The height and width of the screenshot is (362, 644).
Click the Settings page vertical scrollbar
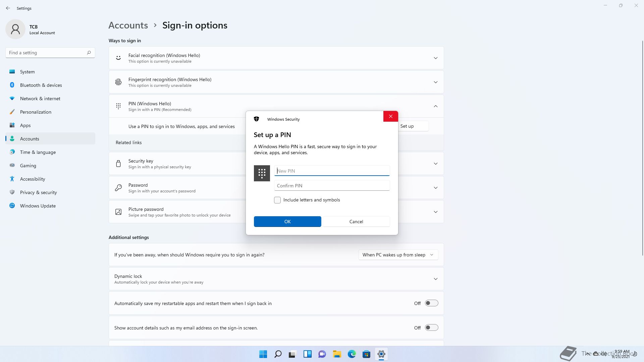642,147
